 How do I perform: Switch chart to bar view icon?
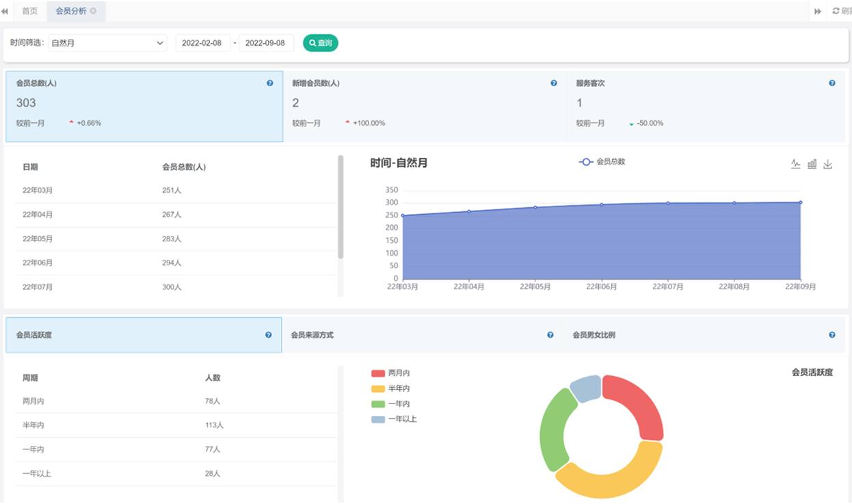[812, 164]
